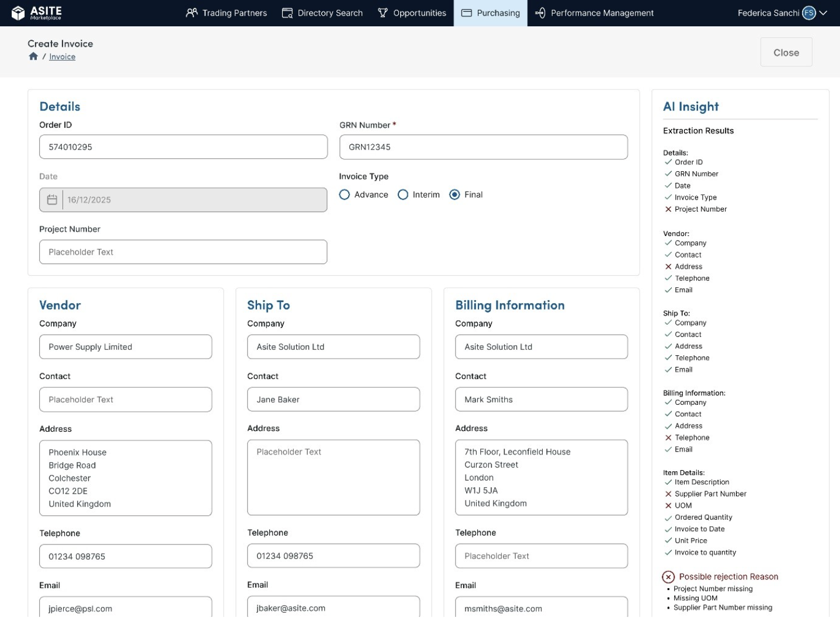Open the Opportunities menu item

(x=412, y=13)
